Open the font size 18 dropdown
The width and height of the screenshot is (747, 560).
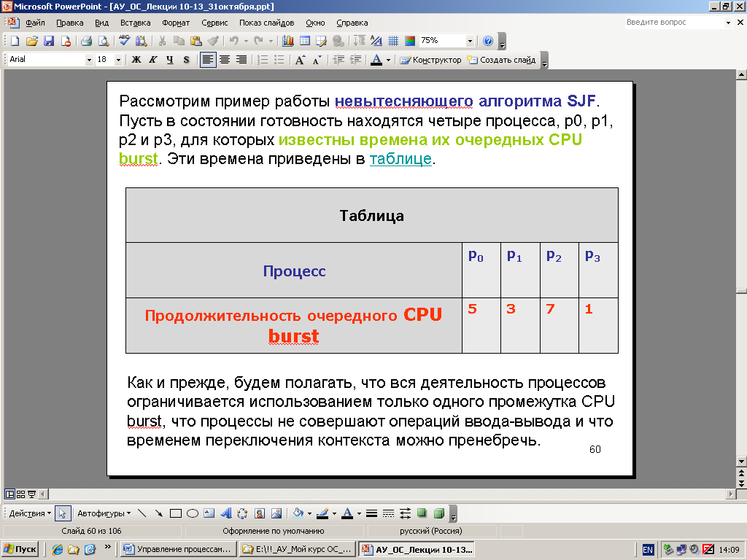(x=118, y=60)
